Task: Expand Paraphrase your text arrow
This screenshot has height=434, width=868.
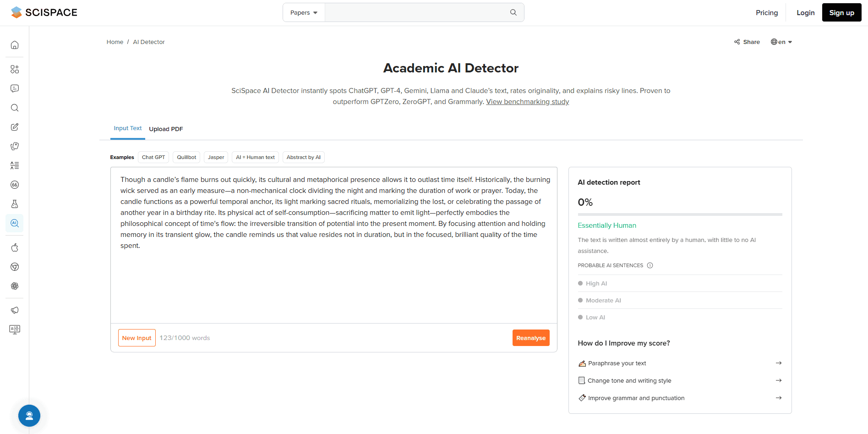Action: [x=778, y=363]
